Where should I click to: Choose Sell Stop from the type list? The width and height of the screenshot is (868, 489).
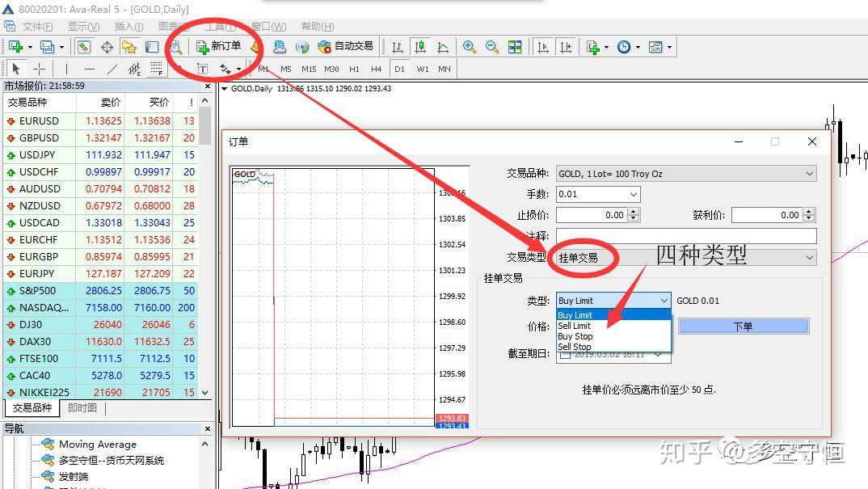pos(575,347)
